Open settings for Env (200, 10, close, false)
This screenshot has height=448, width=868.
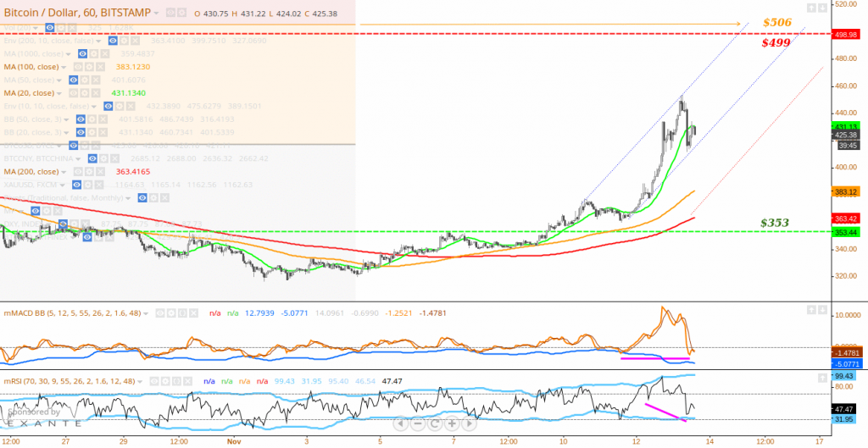coord(124,41)
